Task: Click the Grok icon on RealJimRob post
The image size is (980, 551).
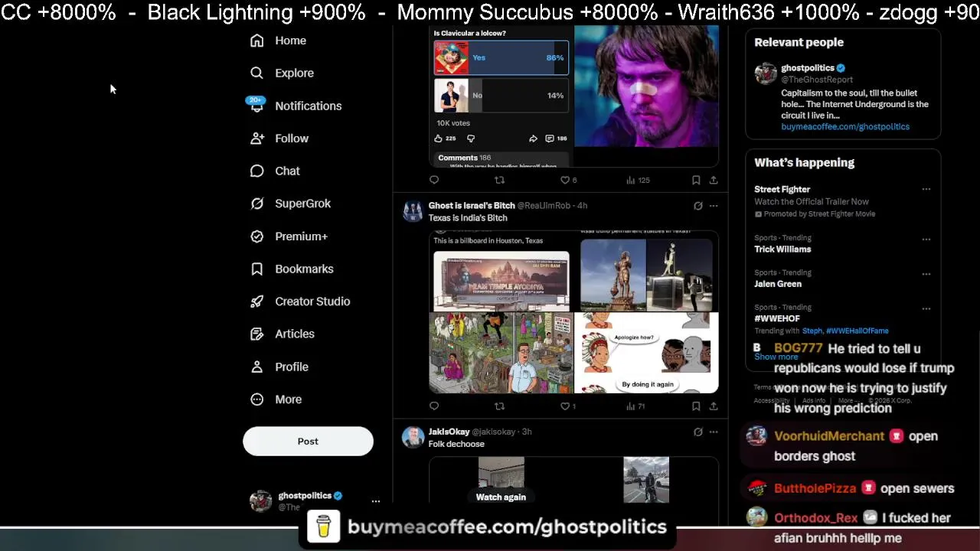Action: [697, 206]
